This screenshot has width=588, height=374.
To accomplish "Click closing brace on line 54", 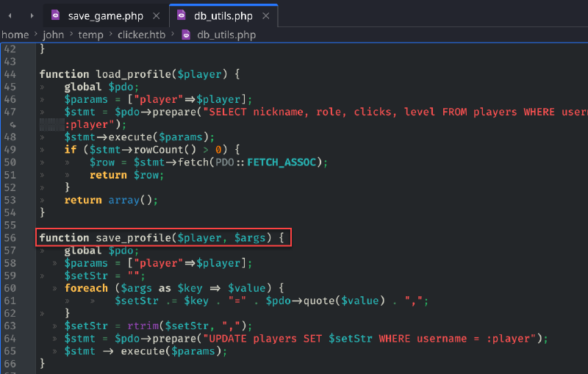I will click(43, 212).
